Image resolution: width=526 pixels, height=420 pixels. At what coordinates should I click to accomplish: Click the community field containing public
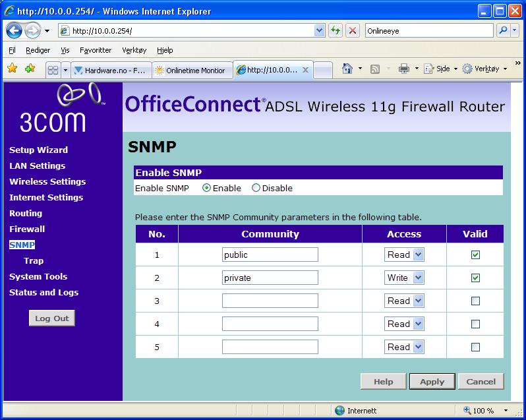click(270, 255)
